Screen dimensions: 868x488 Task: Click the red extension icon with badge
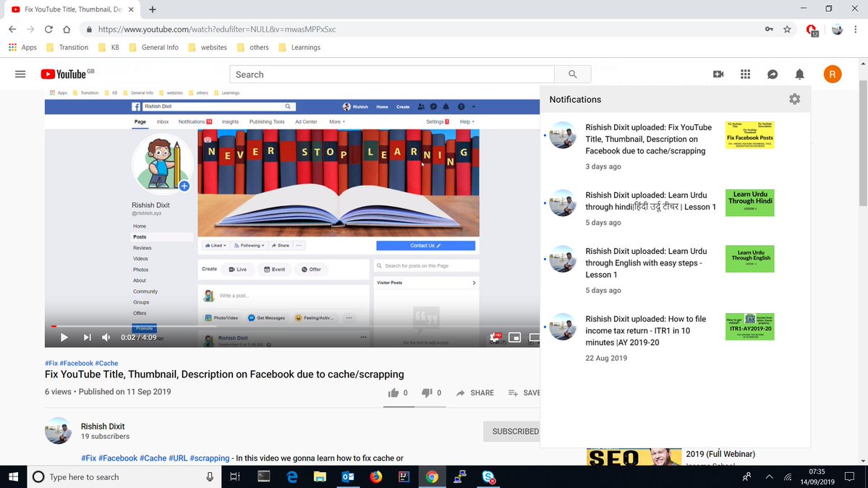pyautogui.click(x=812, y=30)
